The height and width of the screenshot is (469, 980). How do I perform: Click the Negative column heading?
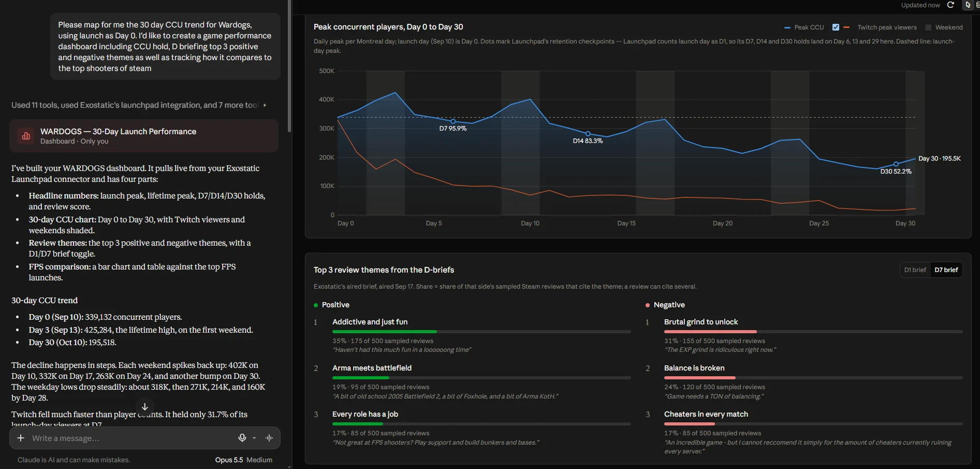pos(669,305)
